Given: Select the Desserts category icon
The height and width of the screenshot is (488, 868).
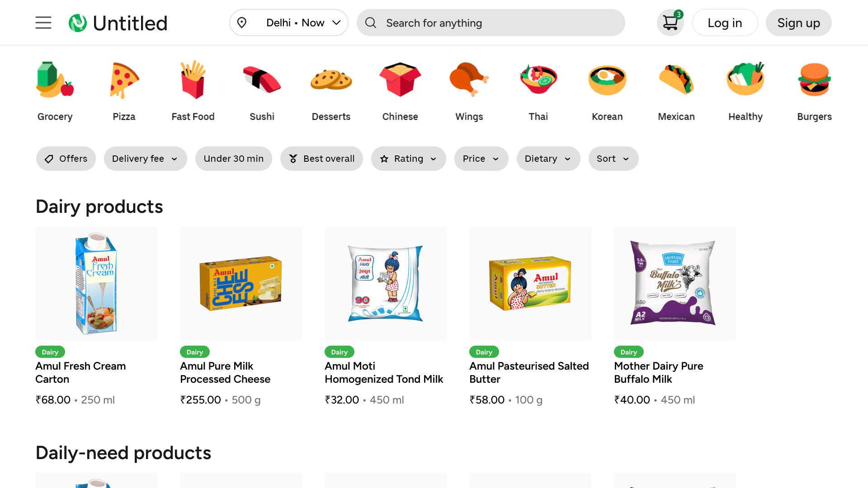Looking at the screenshot, I should click(331, 88).
